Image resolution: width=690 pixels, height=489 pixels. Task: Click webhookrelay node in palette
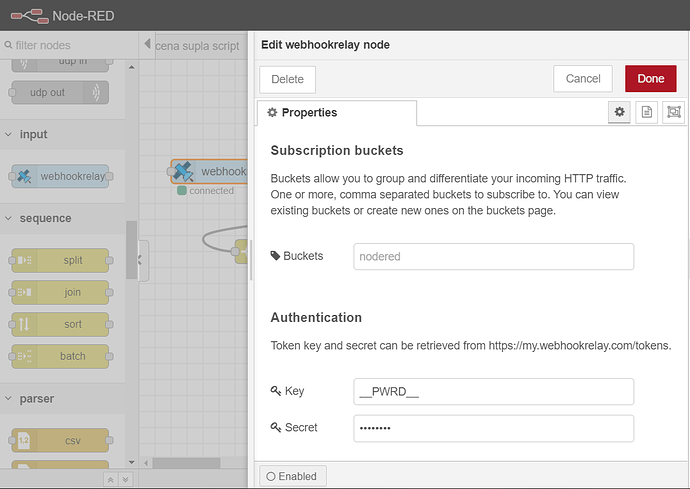[60, 177]
